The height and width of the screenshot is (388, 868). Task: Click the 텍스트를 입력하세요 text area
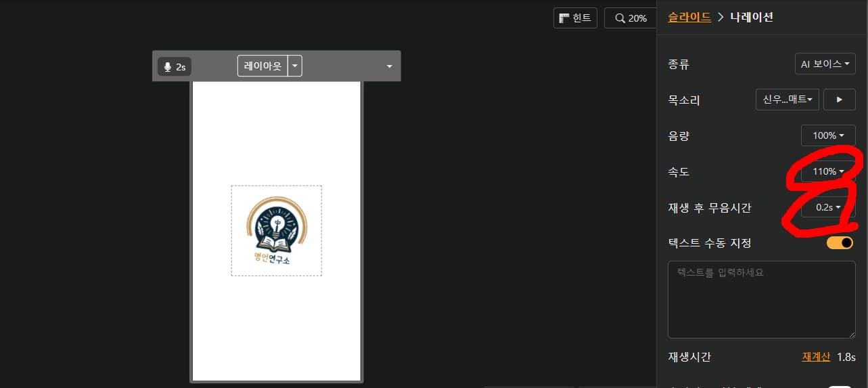[x=762, y=299]
